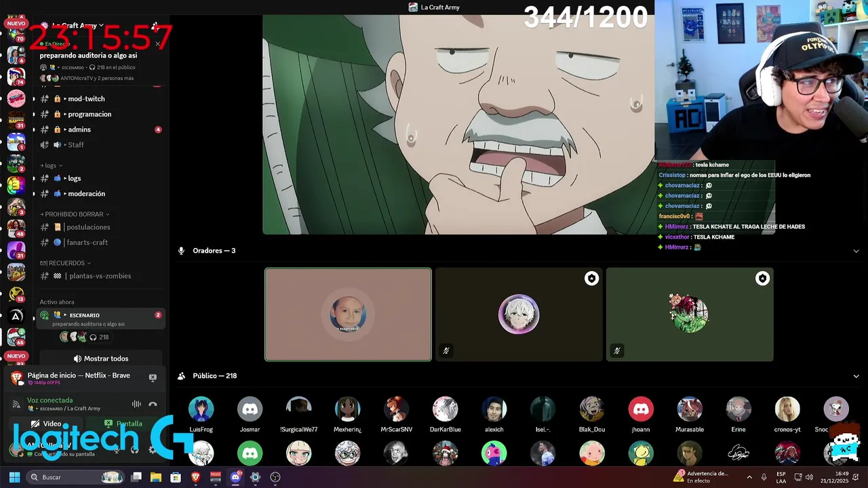Join the Staff voice channel
Screen dimensions: 868x488
[100, 145]
